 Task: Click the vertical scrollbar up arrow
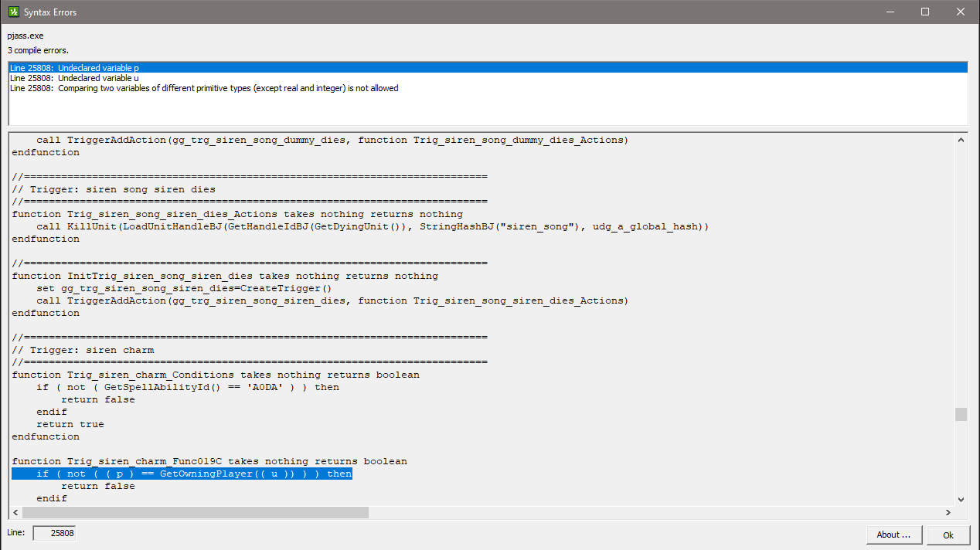point(961,140)
